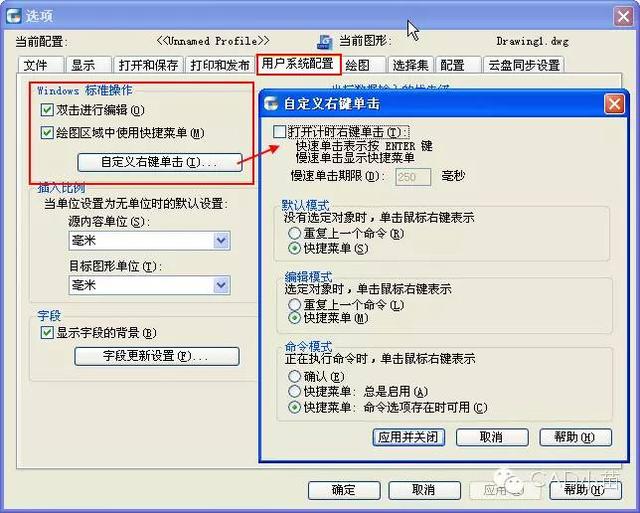This screenshot has height=513, width=640.
Task: Close the 选项 options window
Action: click(623, 17)
